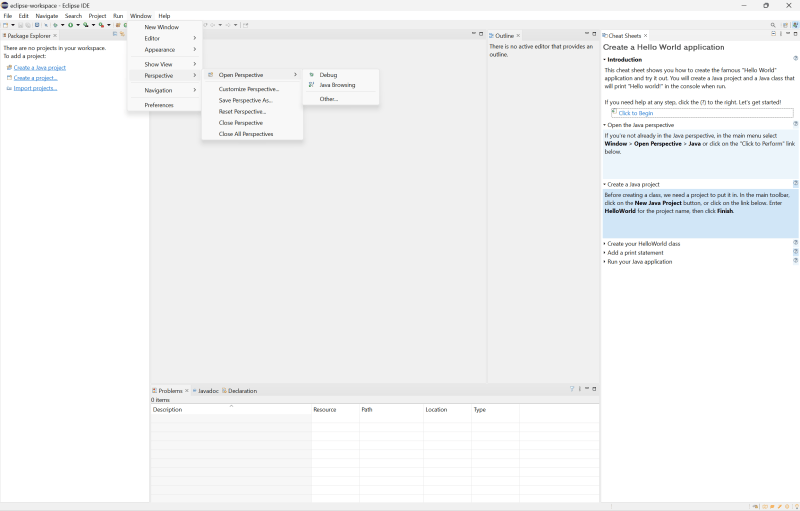
Task: Expand the Appearance submenu
Action: pos(165,49)
